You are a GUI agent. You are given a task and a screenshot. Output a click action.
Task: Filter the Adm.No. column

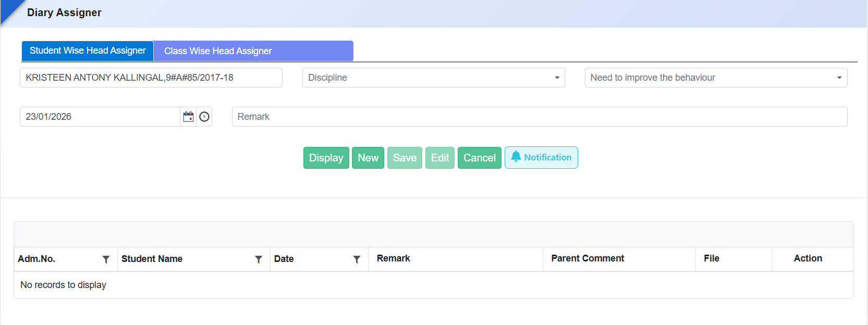pyautogui.click(x=106, y=259)
